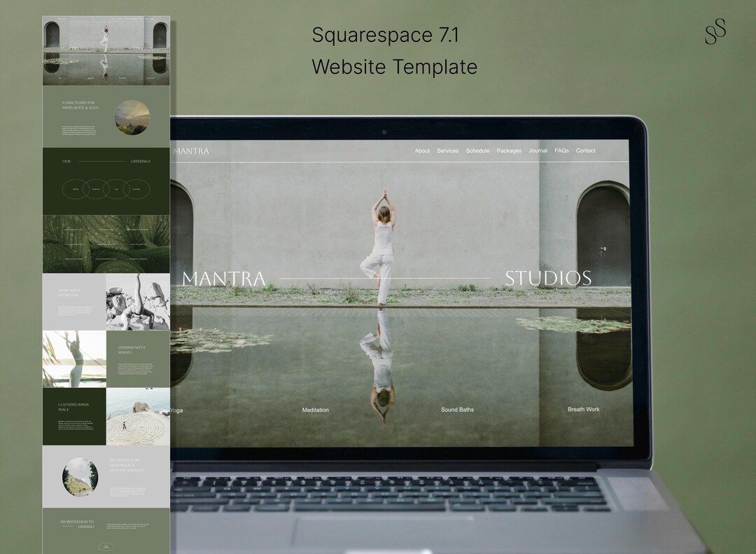This screenshot has height=554, width=756.
Task: Click the circular seal badge at the page footer
Action: click(105, 545)
